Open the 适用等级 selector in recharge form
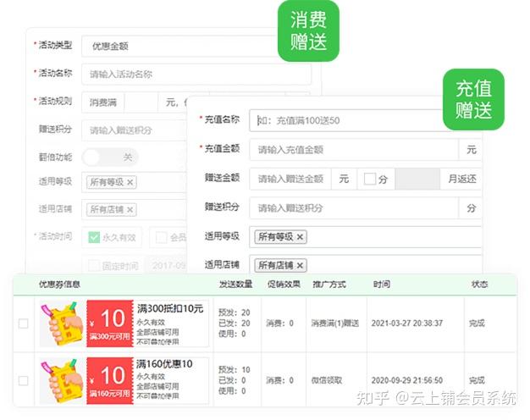The image size is (530, 420). pos(365,237)
